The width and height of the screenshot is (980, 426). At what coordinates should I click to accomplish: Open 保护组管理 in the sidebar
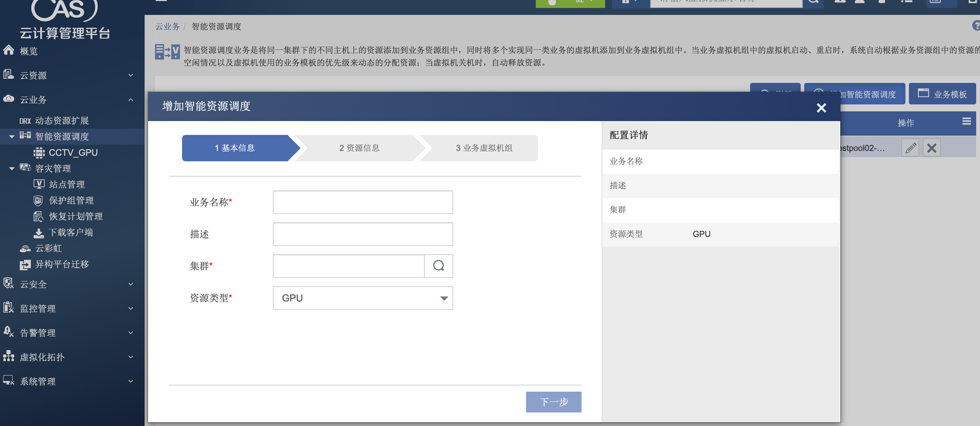click(71, 201)
